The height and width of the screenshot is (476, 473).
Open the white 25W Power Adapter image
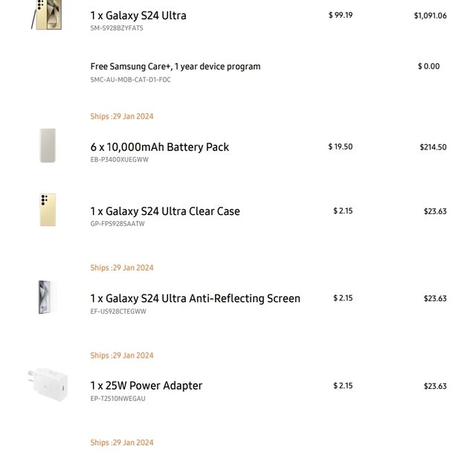(48, 384)
